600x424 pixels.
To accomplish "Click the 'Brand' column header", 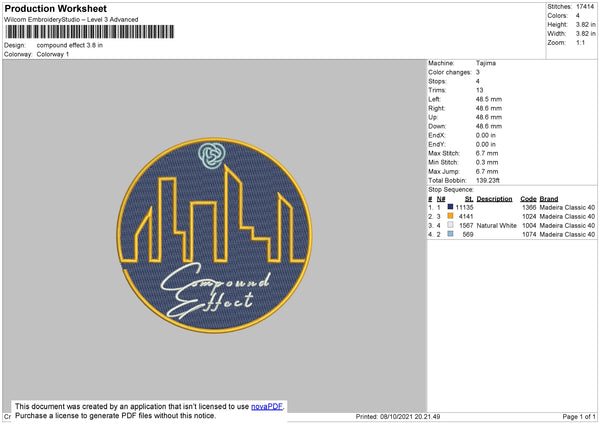I will (x=549, y=199).
